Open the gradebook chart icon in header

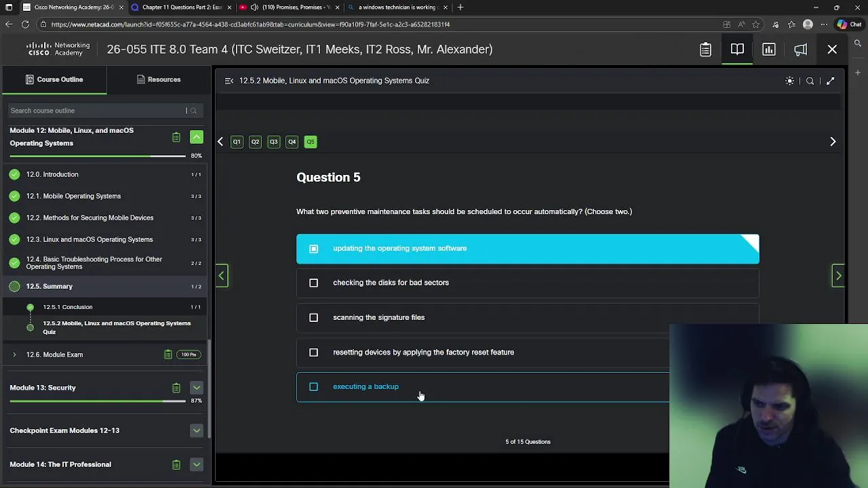pos(769,49)
